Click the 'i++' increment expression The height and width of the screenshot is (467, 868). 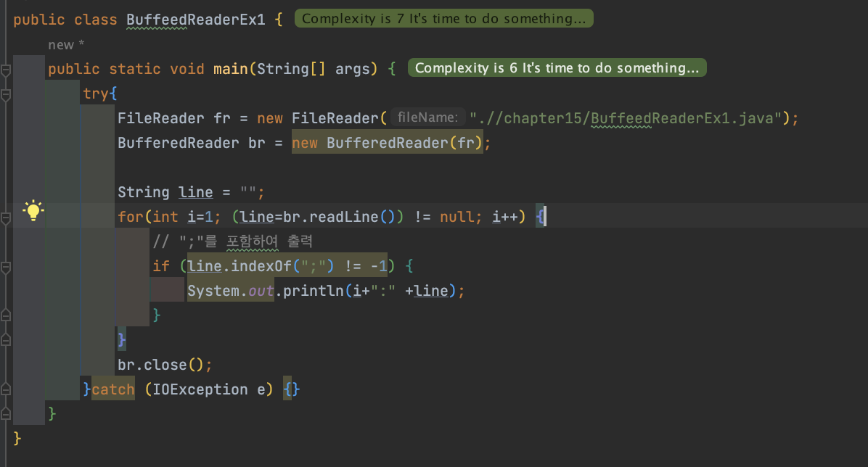pos(505,217)
